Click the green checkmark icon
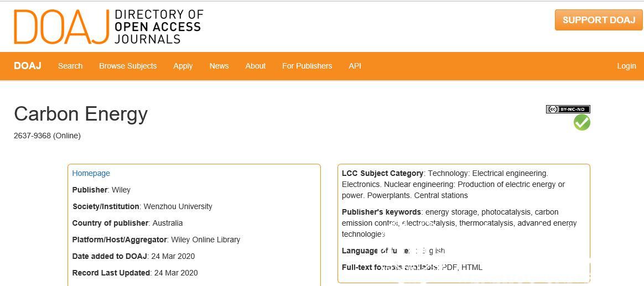The image size is (644, 286). pos(581,122)
